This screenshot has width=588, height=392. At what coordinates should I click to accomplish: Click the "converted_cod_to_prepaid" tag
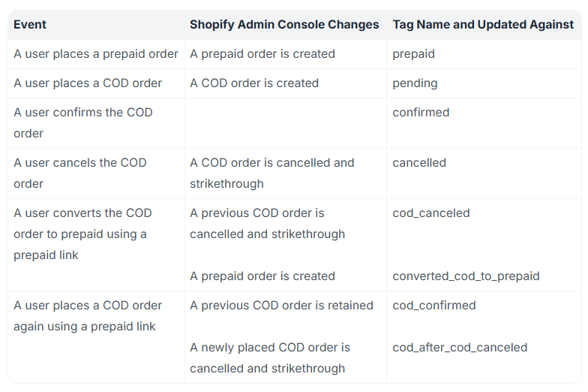point(466,276)
